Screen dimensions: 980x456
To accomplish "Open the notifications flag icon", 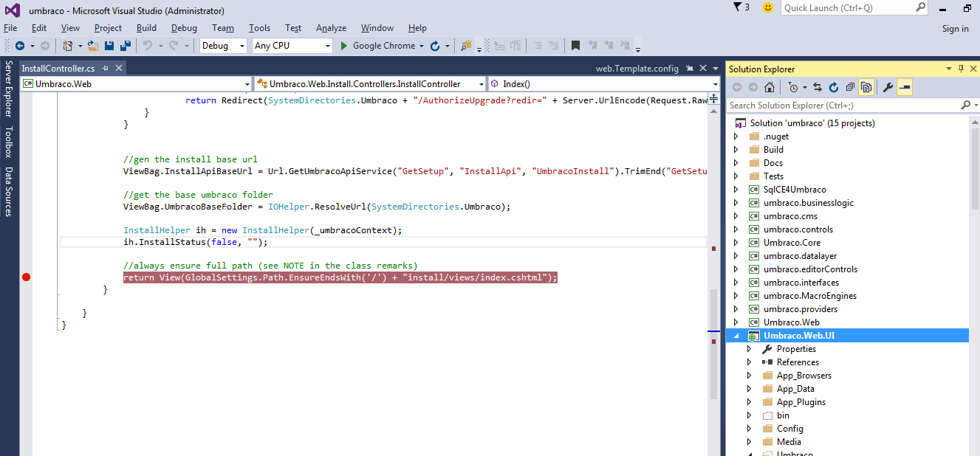I will [737, 7].
